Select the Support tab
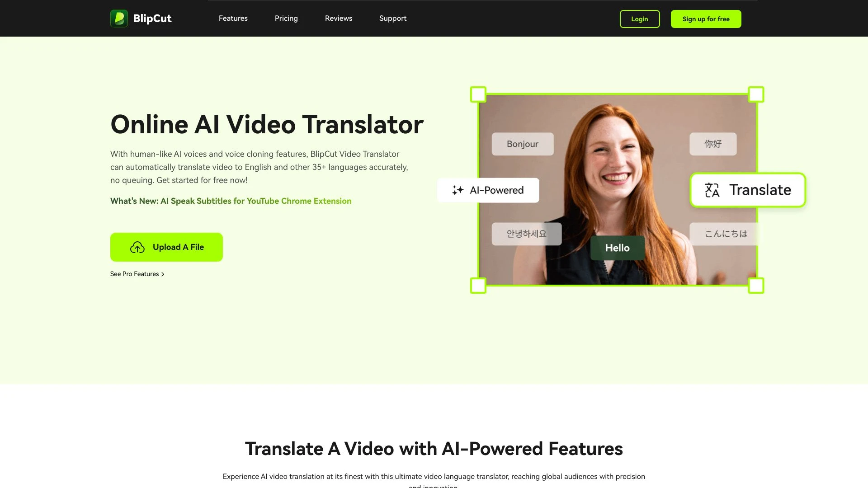Viewport: 868px width, 488px height. tap(392, 19)
